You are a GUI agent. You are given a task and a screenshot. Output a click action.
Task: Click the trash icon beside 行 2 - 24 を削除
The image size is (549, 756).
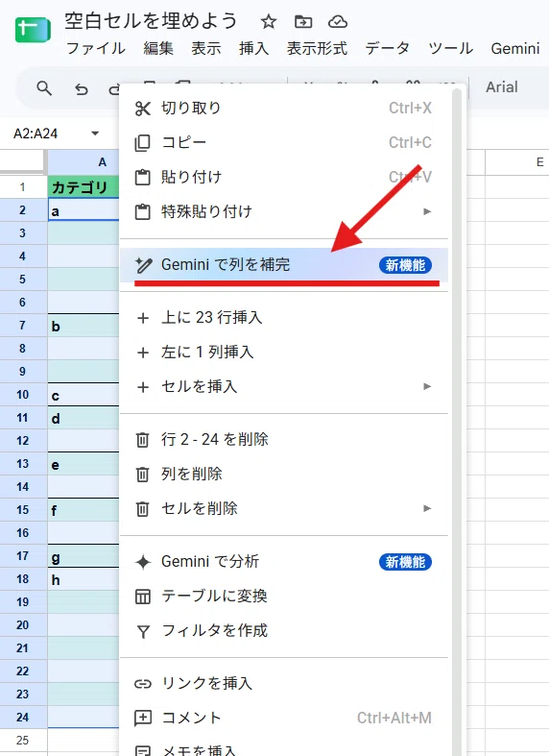pos(143,440)
